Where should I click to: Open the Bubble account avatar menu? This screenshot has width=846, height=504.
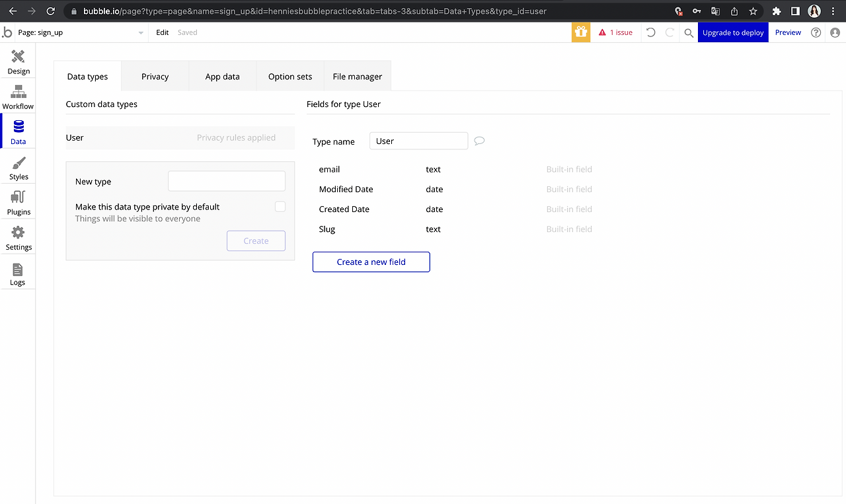pyautogui.click(x=835, y=32)
